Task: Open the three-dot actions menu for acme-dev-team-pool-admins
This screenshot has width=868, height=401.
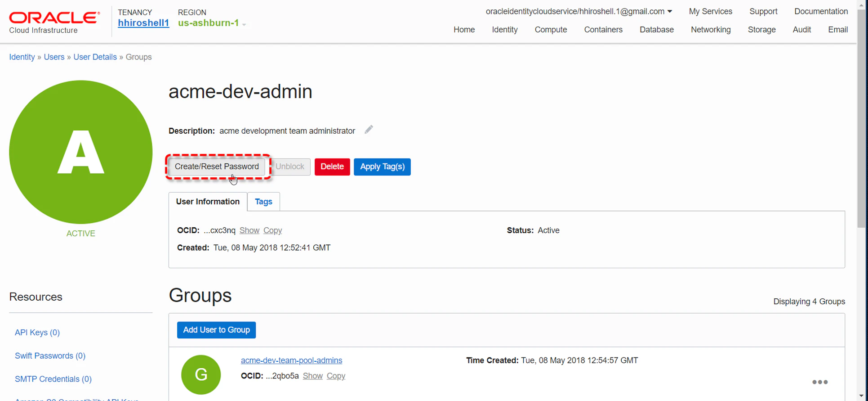Action: [x=820, y=382]
